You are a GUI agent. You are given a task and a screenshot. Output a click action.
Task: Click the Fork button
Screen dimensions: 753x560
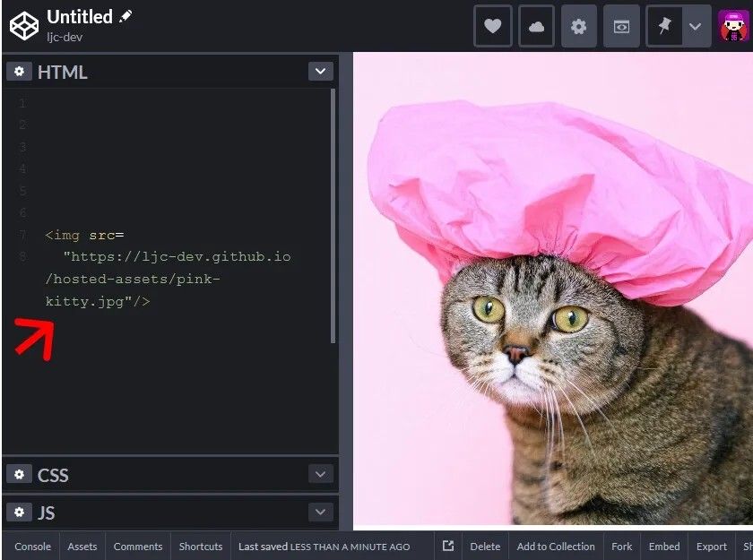click(621, 547)
